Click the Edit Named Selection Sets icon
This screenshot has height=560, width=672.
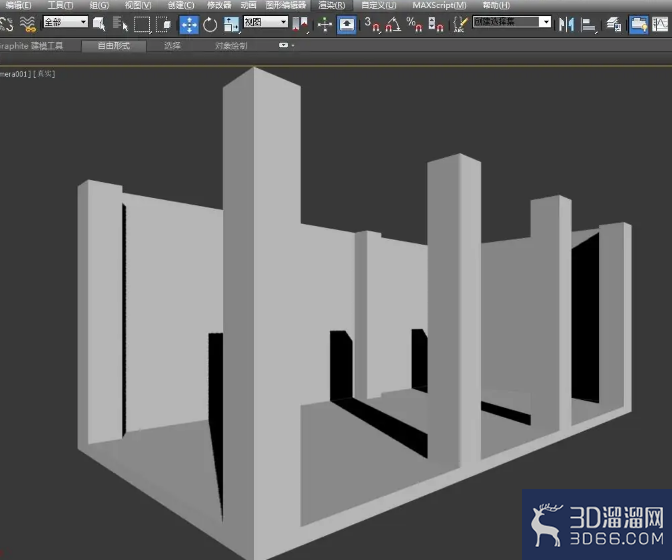pyautogui.click(x=460, y=24)
